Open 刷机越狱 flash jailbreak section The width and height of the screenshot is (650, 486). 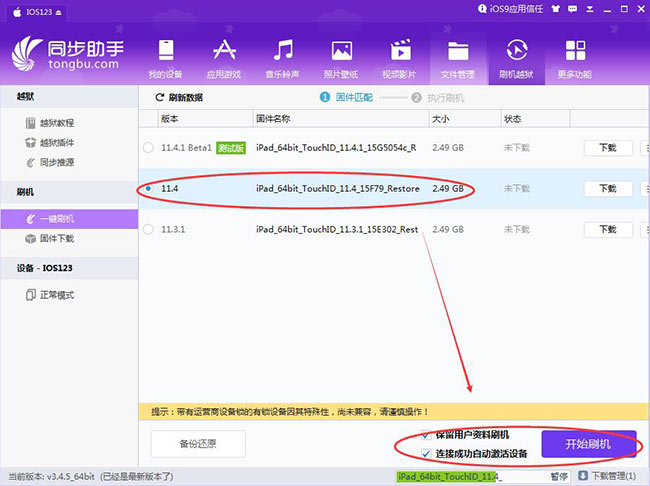517,58
